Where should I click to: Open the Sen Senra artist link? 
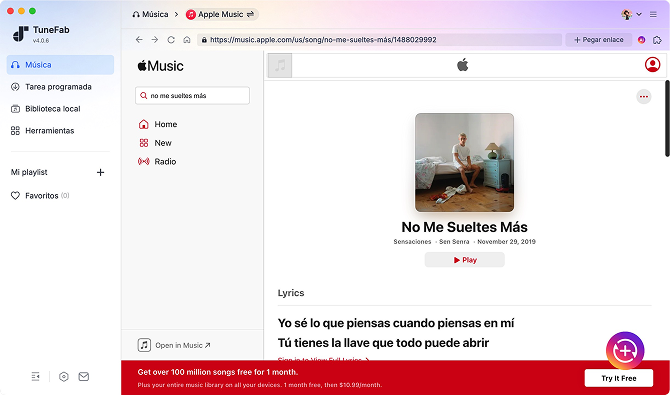[x=454, y=242]
